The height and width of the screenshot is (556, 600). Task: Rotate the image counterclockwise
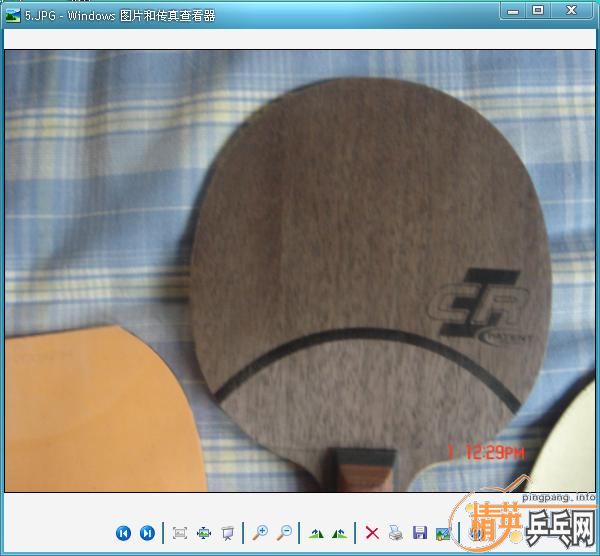340,533
